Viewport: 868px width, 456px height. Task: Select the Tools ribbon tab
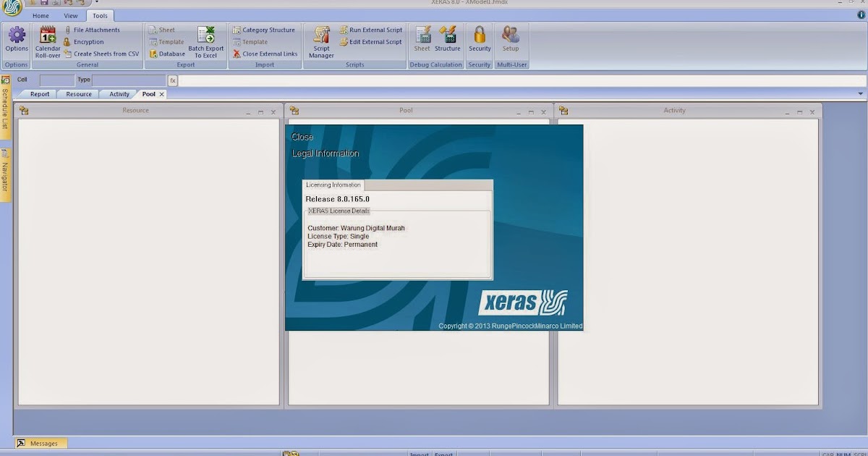pyautogui.click(x=100, y=15)
